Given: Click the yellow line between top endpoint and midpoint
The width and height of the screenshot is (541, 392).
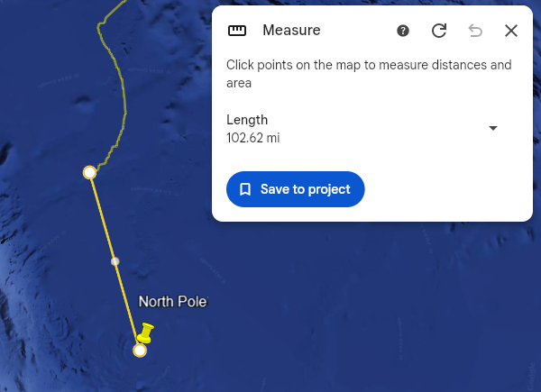Looking at the screenshot, I should (x=102, y=216).
